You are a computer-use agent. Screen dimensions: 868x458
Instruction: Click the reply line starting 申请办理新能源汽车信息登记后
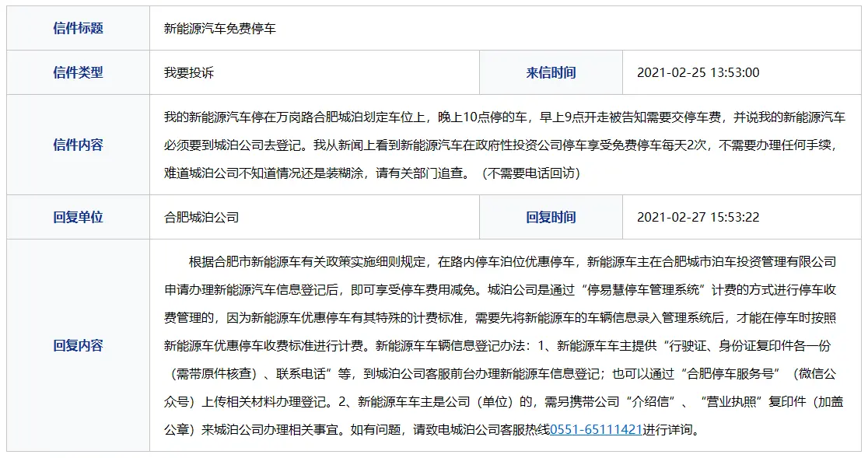click(x=500, y=290)
